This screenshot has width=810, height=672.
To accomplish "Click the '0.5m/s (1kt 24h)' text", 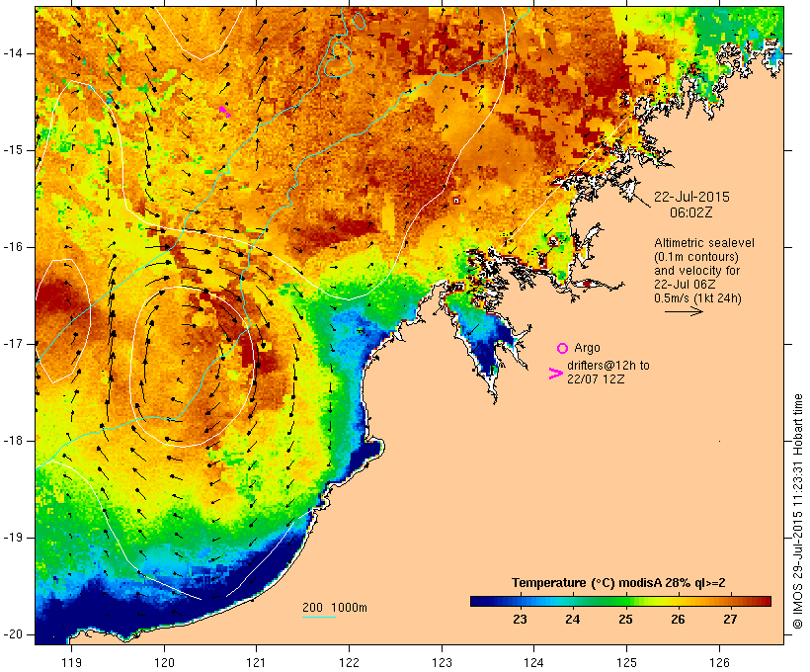I will point(697,298).
